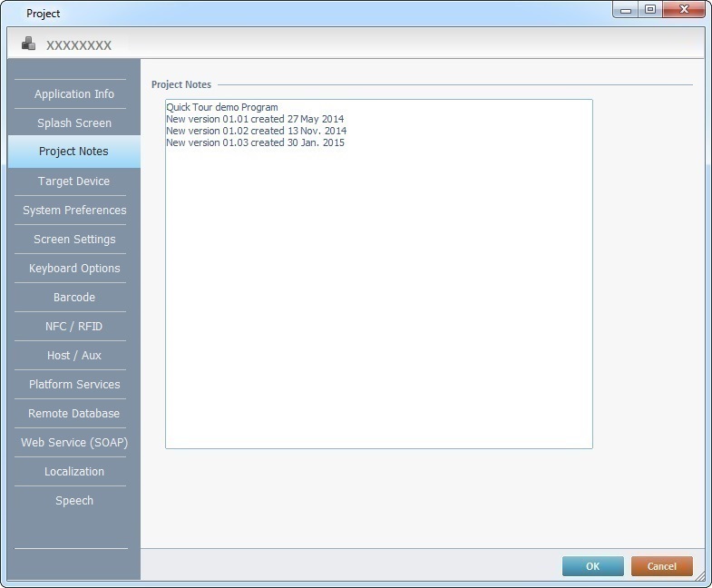Open the Screen Settings tab
The width and height of the screenshot is (712, 588).
click(x=74, y=240)
